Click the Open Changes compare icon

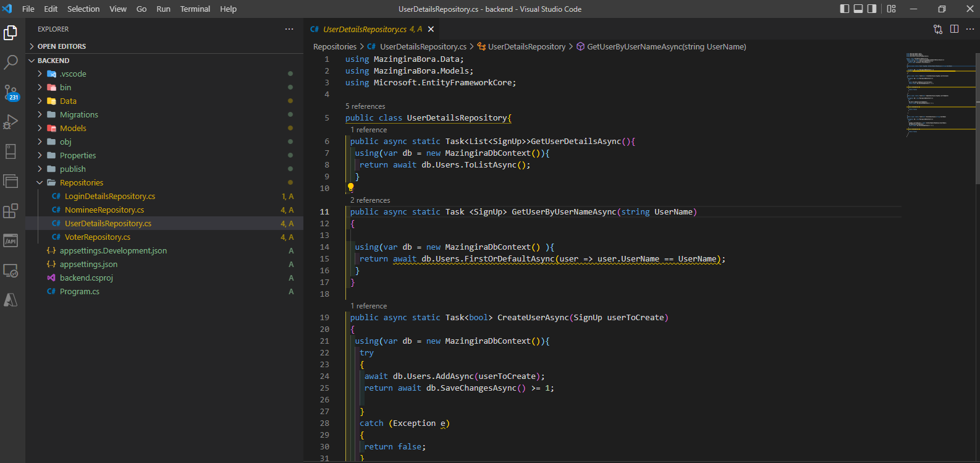938,29
